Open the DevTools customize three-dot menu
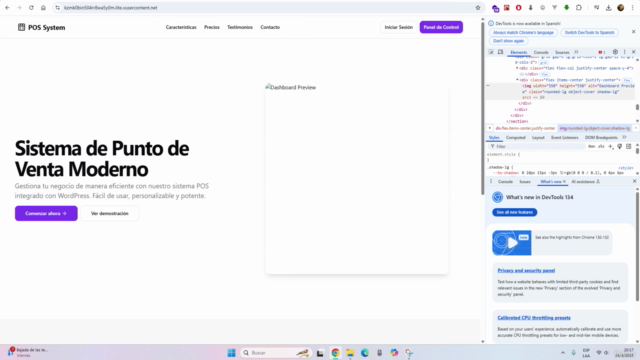Screen dimensions: 640x360 pos(624,52)
